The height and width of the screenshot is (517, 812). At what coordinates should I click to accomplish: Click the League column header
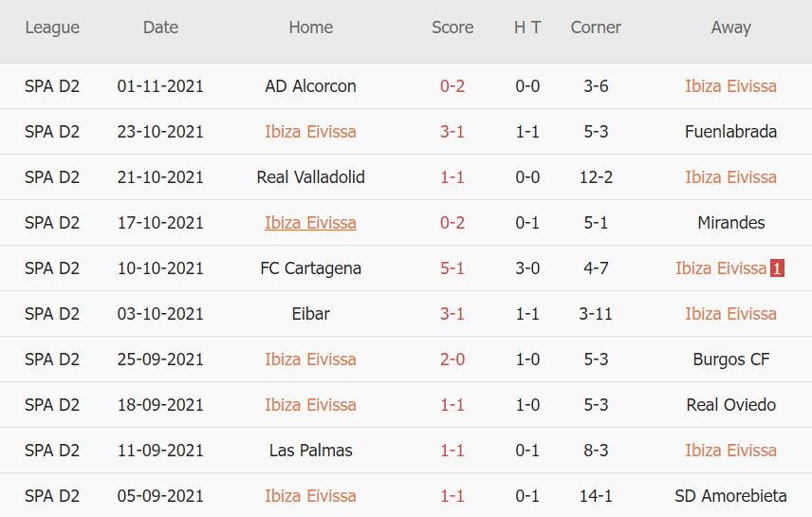(52, 28)
